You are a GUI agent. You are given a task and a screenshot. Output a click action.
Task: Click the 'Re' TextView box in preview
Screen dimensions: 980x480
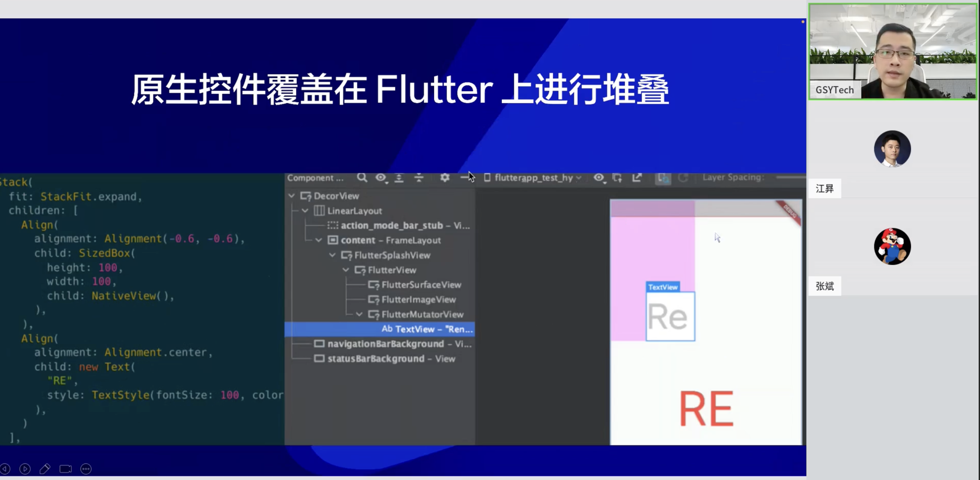click(670, 316)
